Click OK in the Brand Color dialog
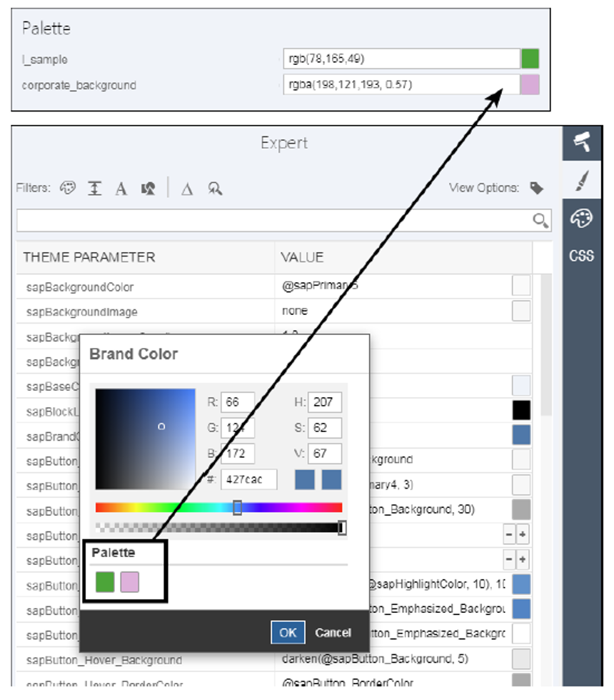 (x=288, y=632)
